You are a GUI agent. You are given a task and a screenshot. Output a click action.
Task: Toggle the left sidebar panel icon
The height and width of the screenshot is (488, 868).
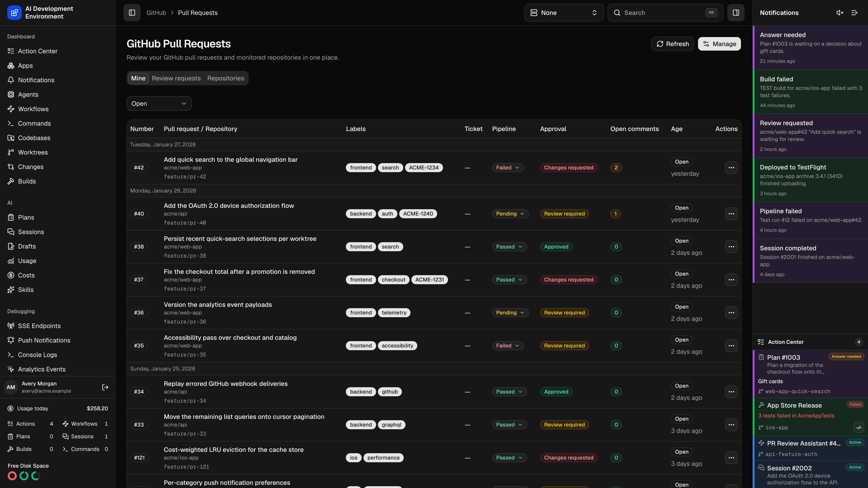click(x=132, y=13)
